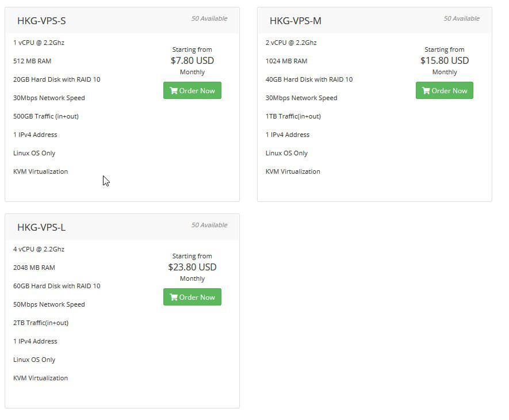Screen dimensions: 509x420
Task: Click the 512 MB RAM spec line
Action: pyautogui.click(x=32, y=61)
